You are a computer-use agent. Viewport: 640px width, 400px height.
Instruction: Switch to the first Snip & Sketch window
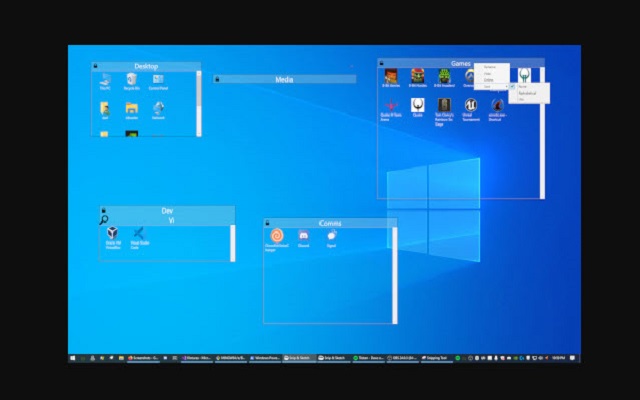pos(299,358)
